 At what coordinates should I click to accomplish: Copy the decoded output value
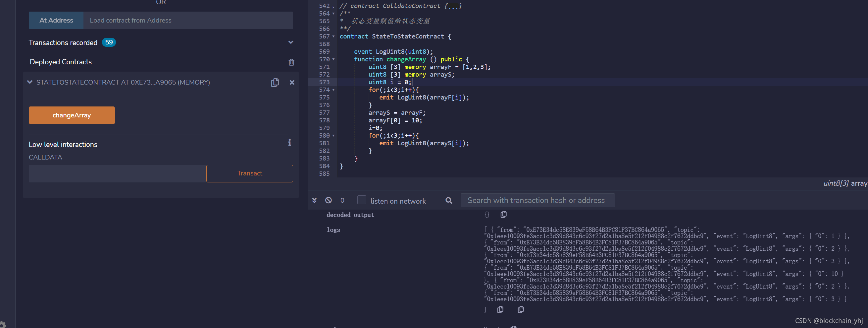pos(503,215)
